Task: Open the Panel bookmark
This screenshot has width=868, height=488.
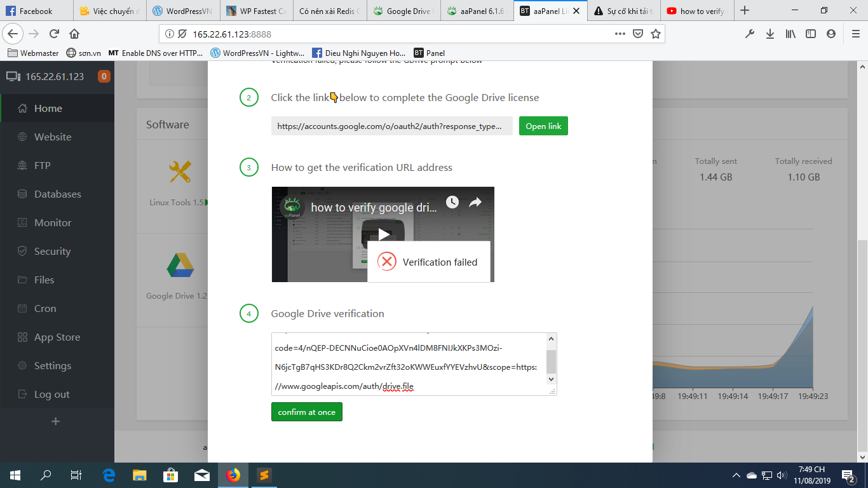Action: (430, 53)
